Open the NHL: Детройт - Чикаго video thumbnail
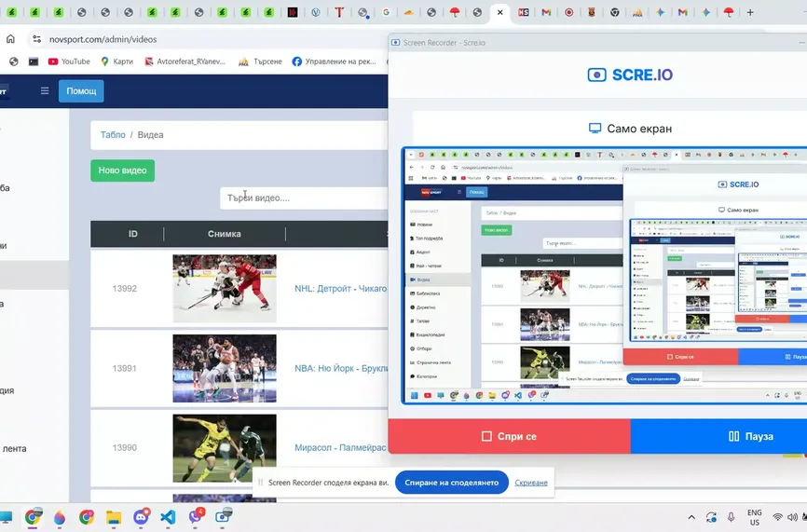807x532 pixels. pos(225,289)
